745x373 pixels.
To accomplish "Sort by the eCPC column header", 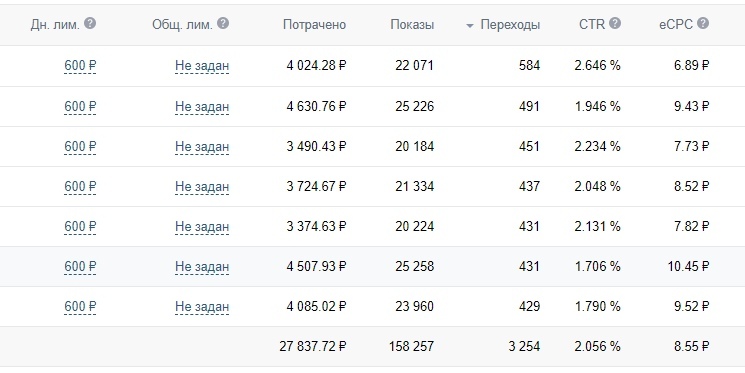I will (x=676, y=25).
